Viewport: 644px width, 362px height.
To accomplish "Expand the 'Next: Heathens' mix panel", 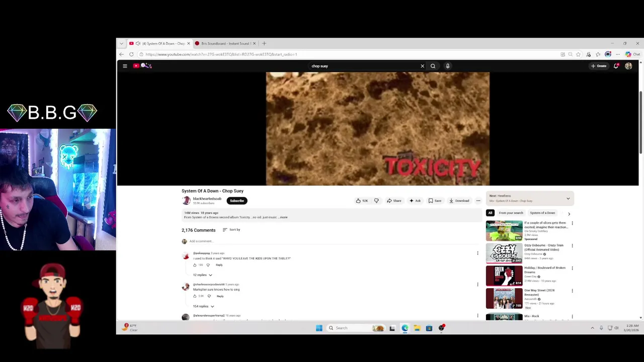I will [568, 199].
